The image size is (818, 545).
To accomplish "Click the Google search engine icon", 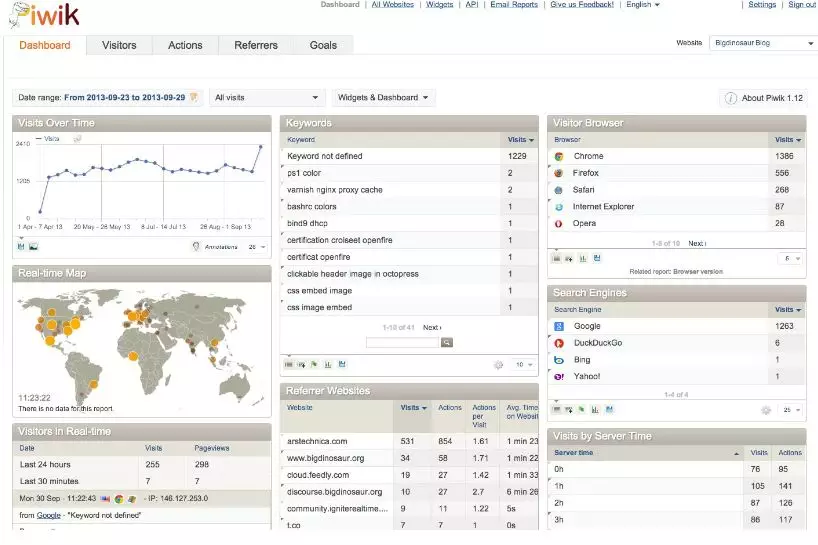I will (x=559, y=326).
